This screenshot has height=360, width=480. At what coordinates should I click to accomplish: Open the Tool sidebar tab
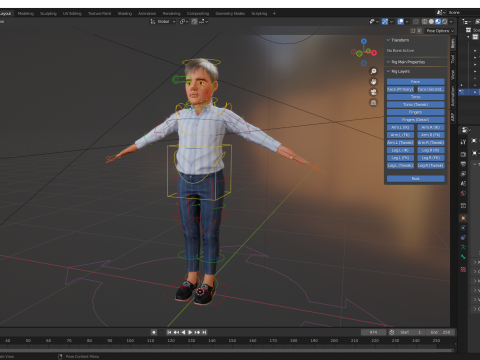point(453,59)
